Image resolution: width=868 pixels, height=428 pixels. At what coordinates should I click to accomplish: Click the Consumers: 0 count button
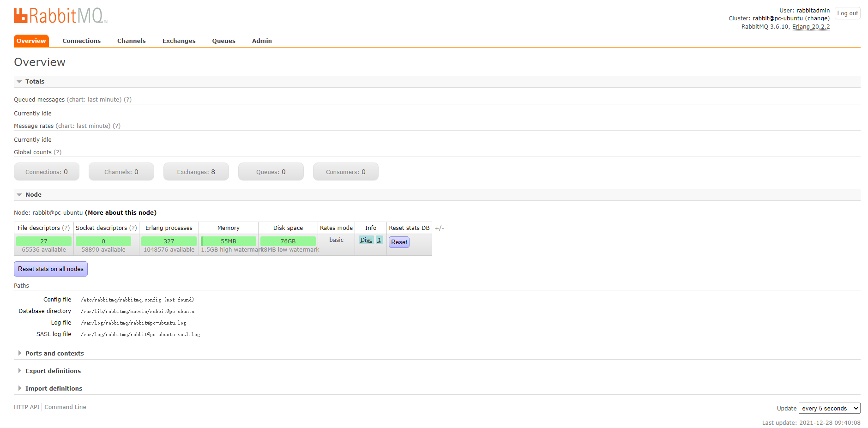pyautogui.click(x=346, y=172)
